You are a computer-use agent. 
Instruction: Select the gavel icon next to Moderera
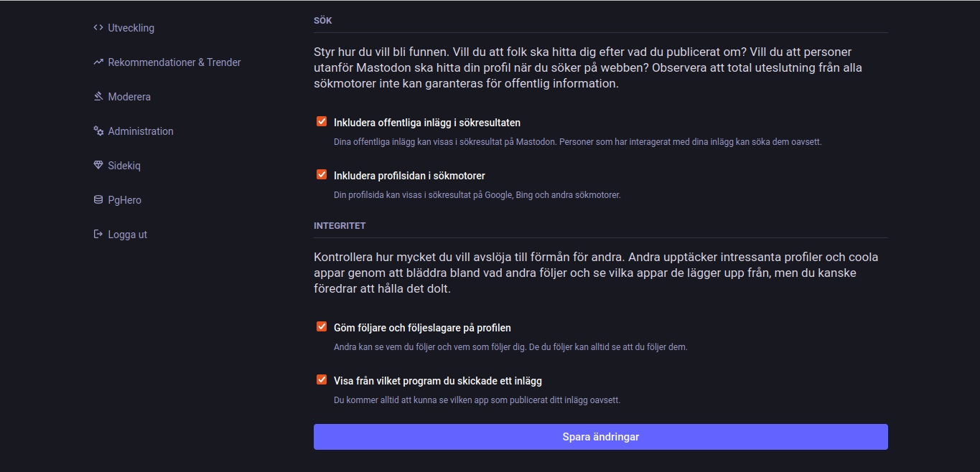[98, 96]
